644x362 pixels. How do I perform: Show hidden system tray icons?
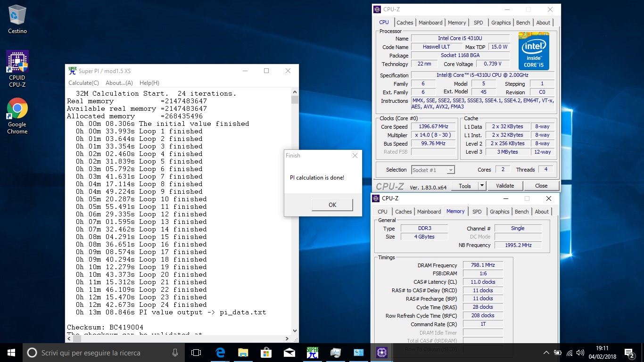pyautogui.click(x=546, y=353)
